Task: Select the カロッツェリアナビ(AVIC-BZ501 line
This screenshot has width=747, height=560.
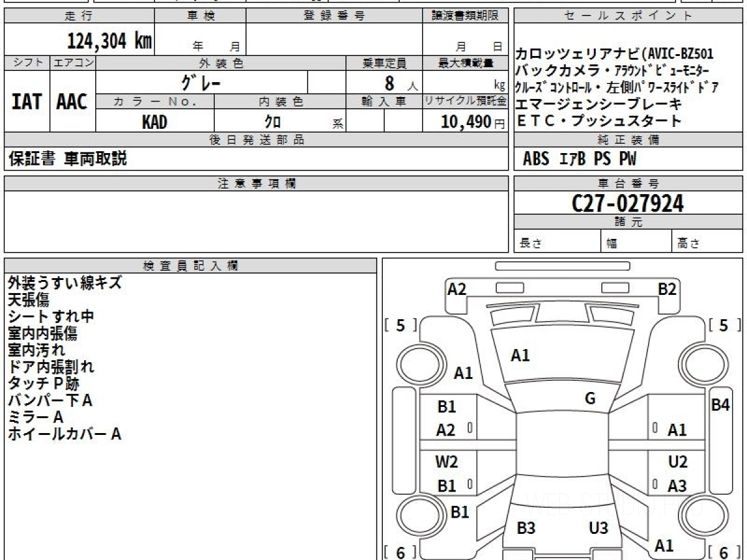Action: (x=615, y=54)
